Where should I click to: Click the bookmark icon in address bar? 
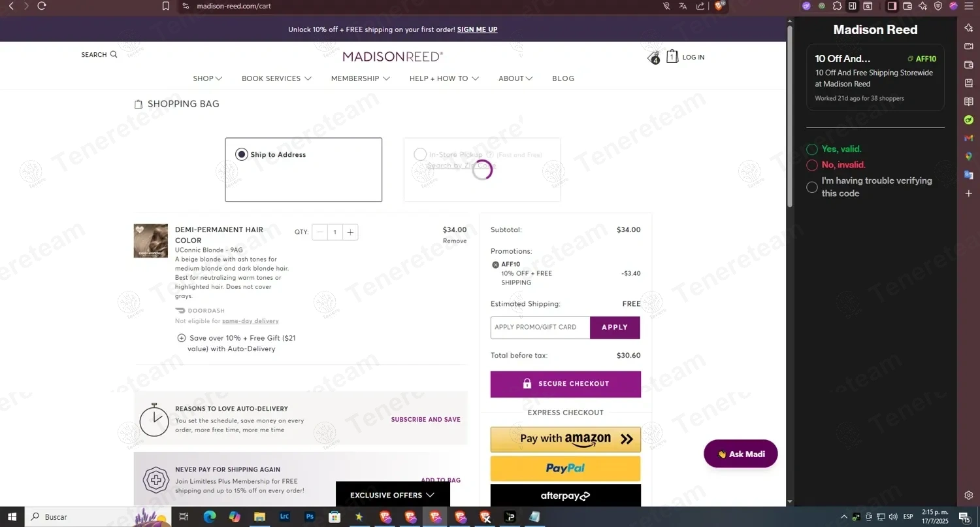click(166, 6)
